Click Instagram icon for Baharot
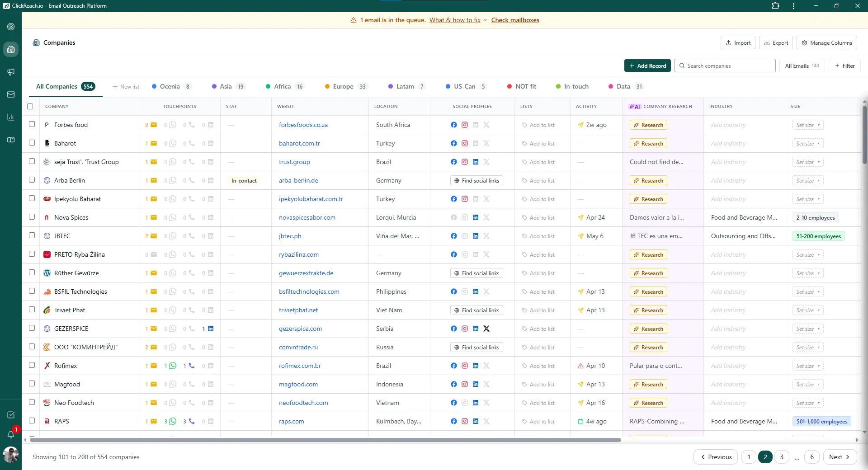Viewport: 868px width, 470px height. (x=465, y=143)
